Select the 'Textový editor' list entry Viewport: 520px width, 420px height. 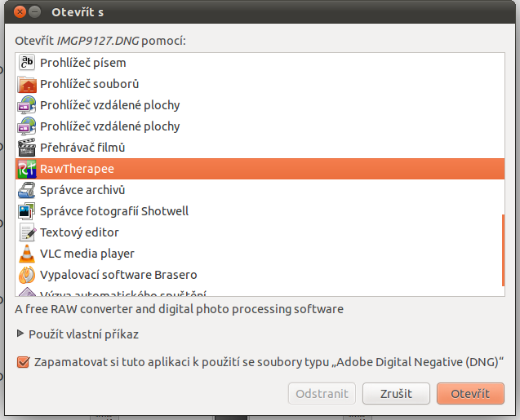coord(260,232)
